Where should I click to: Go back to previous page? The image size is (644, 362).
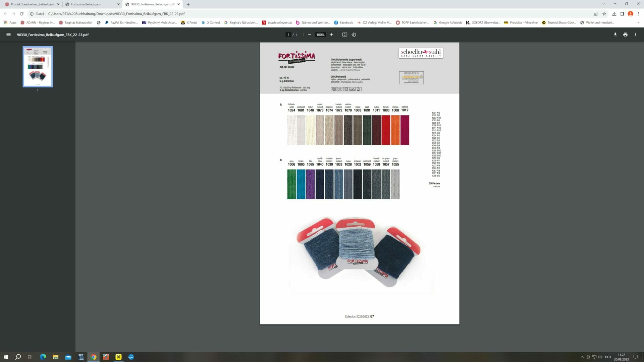pos(5,14)
